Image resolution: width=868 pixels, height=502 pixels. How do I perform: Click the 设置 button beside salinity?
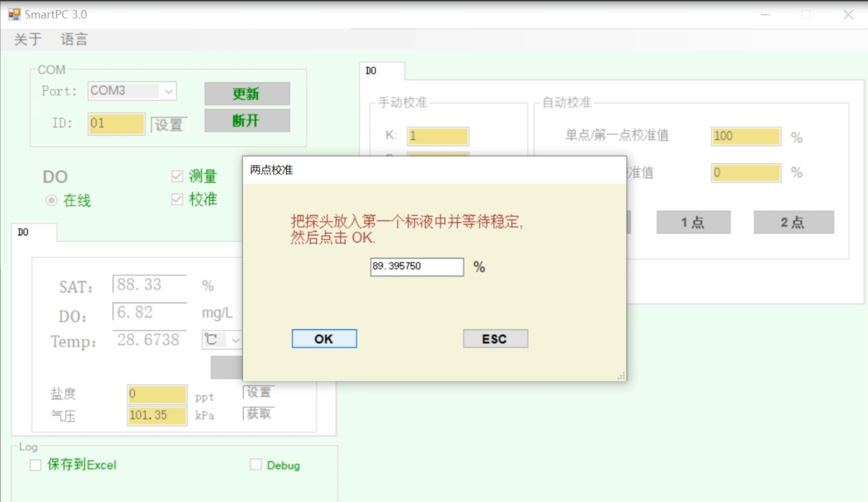[259, 392]
